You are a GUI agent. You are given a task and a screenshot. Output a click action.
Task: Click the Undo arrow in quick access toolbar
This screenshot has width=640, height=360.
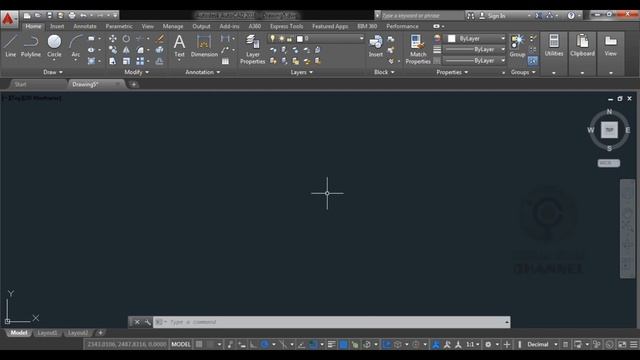pyautogui.click(x=83, y=16)
